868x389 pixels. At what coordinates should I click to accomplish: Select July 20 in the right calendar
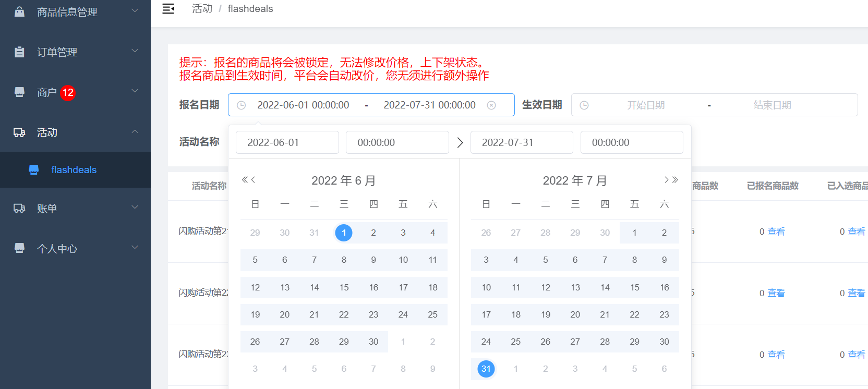click(575, 314)
